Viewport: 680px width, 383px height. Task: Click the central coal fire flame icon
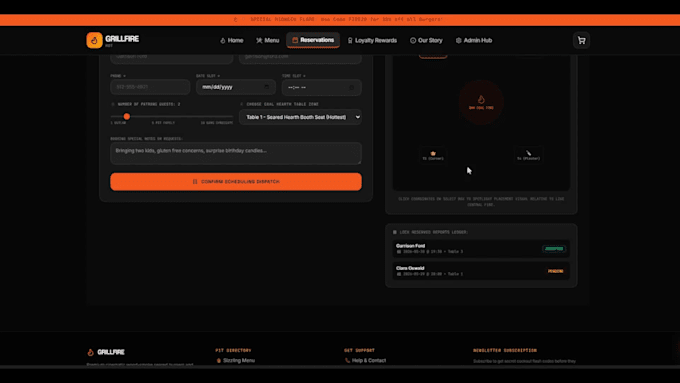click(x=481, y=99)
